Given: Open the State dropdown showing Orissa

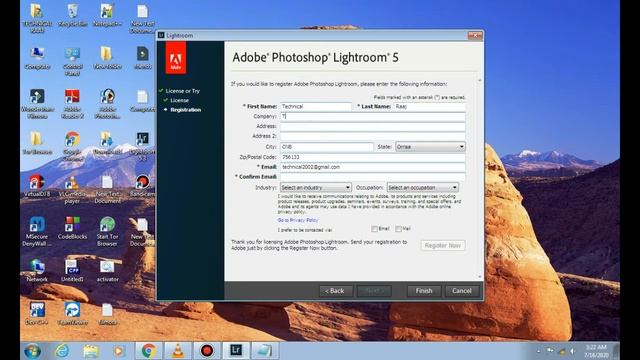Looking at the screenshot, I should (x=430, y=147).
